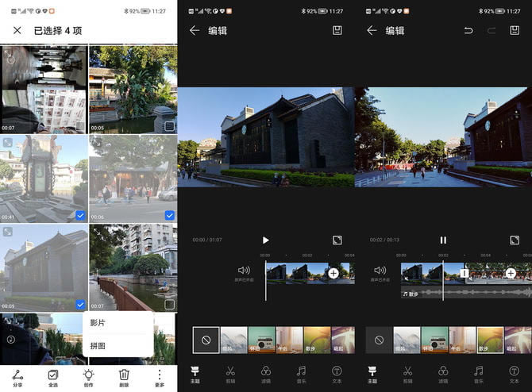The image size is (532, 392).
Task: Choose 拼图 from the popup menu
Action: point(98,346)
